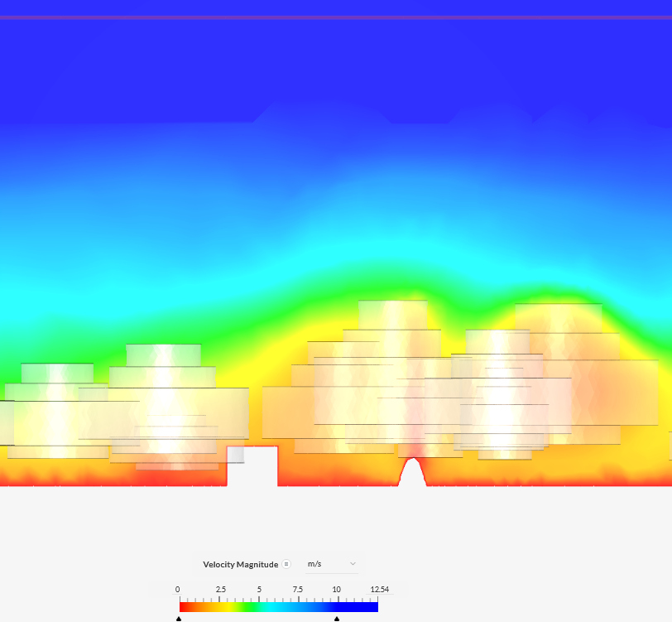Click the 7.5 tick label on the scale
The image size is (672, 622).
(298, 589)
